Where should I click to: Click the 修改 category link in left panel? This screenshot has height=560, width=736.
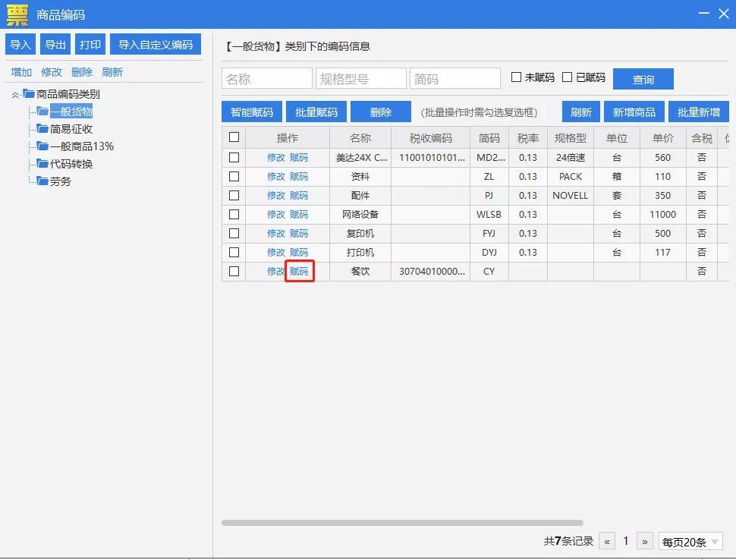click(52, 72)
